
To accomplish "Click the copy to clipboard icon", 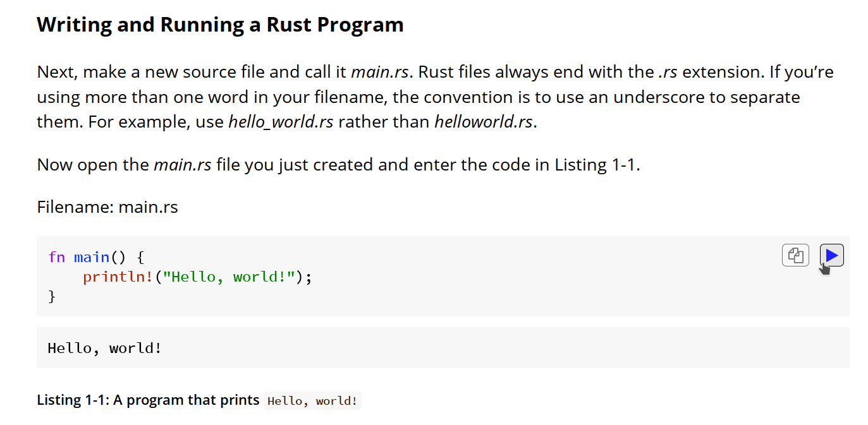I will click(x=795, y=255).
